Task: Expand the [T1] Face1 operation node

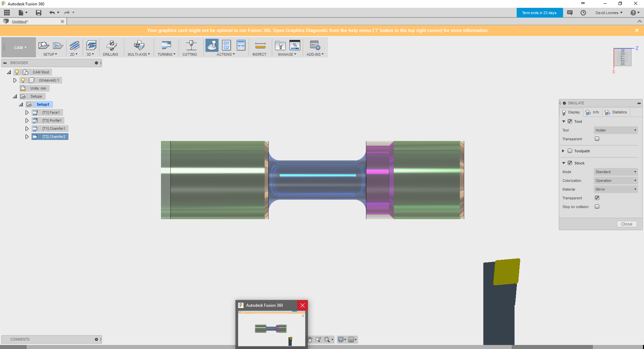Action: tap(27, 112)
